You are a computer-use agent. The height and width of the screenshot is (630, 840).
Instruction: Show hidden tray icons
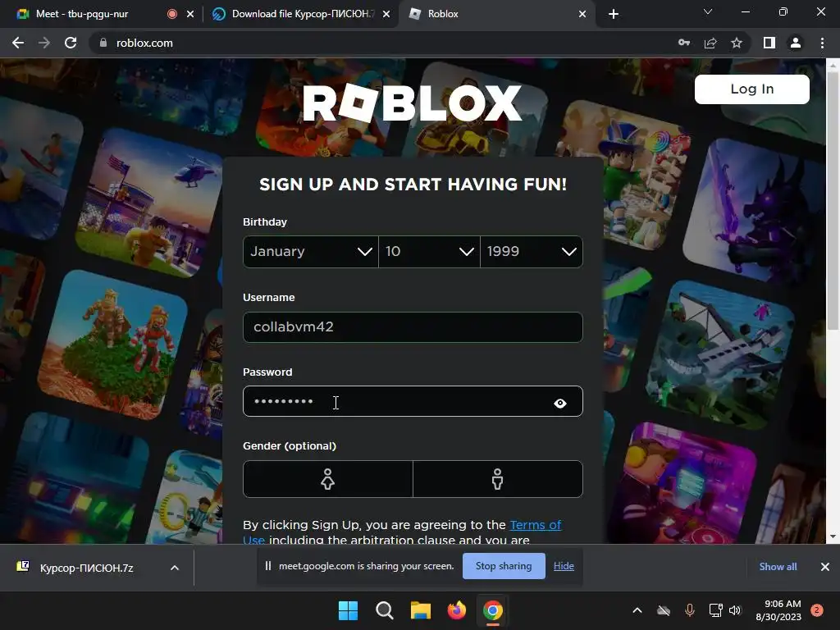637,610
